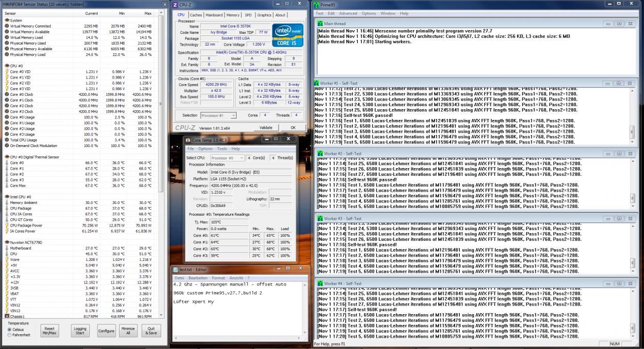Image resolution: width=644 pixels, height=349 pixels.
Task: Click the thermometer icon beside Motherboard
Action: [7, 248]
